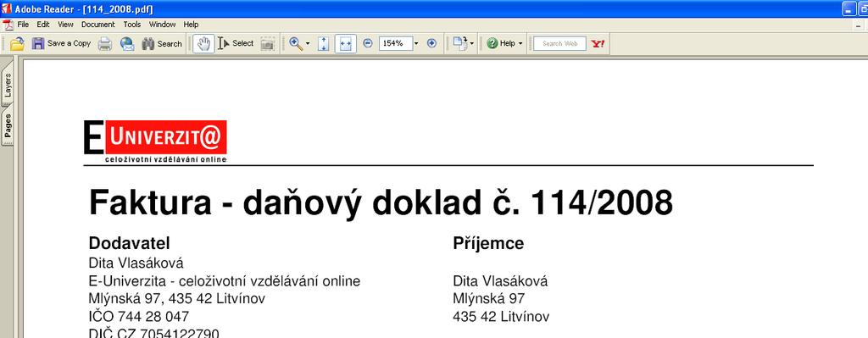Click the 'Příjemce' heading
The width and height of the screenshot is (868, 338).
pyautogui.click(x=488, y=243)
